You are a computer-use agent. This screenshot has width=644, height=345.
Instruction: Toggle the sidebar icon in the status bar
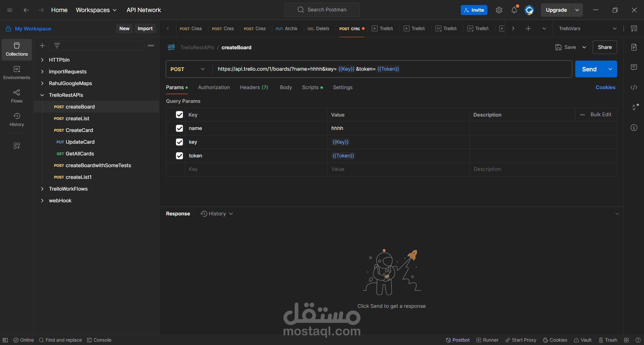point(5,340)
